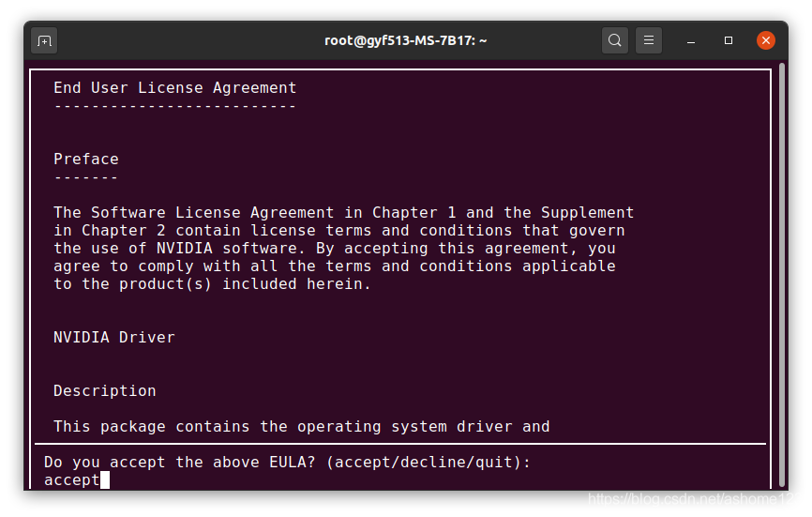The height and width of the screenshot is (517, 812).
Task: Click the 'Do you accept the above EULA?' prompt
Action: point(288,462)
